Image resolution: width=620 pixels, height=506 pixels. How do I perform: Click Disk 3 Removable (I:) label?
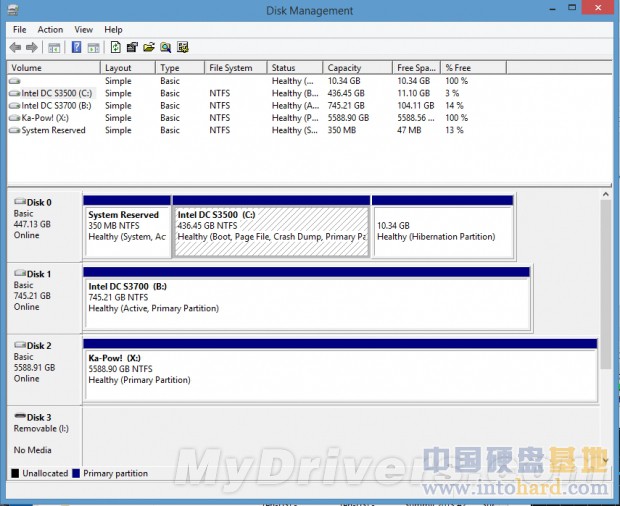(41, 429)
